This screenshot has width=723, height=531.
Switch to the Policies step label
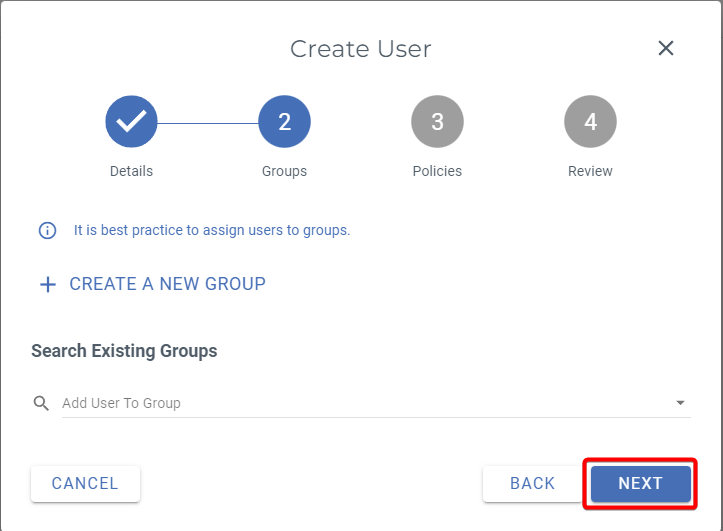pyautogui.click(x=437, y=171)
